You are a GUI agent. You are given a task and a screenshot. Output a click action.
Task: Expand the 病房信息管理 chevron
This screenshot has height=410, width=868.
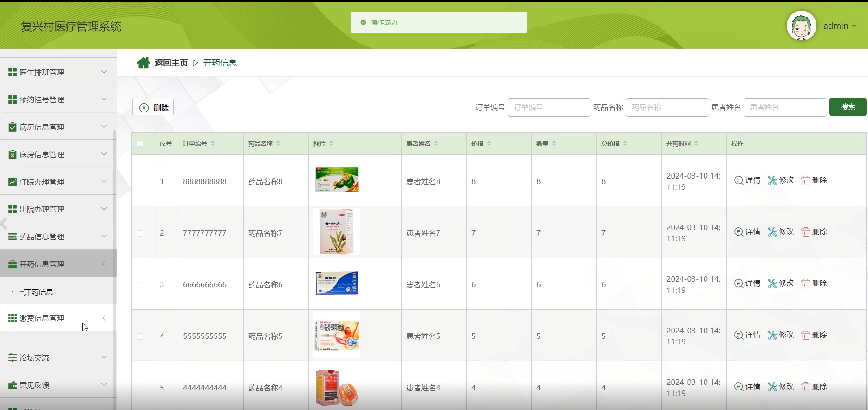[104, 154]
